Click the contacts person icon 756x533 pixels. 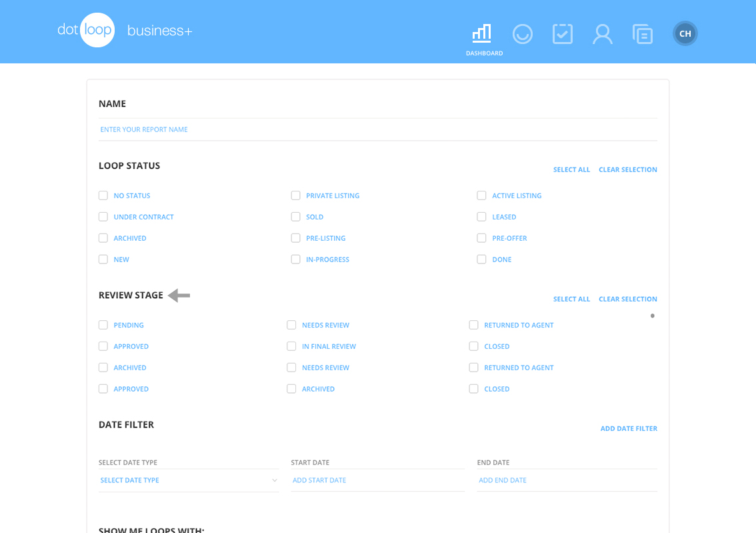tap(603, 33)
